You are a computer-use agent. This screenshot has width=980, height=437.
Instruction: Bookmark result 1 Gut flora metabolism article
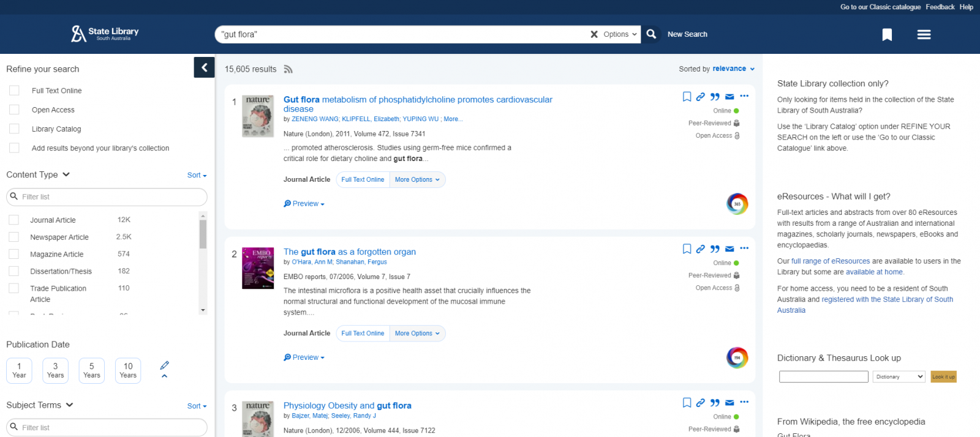pyautogui.click(x=687, y=97)
